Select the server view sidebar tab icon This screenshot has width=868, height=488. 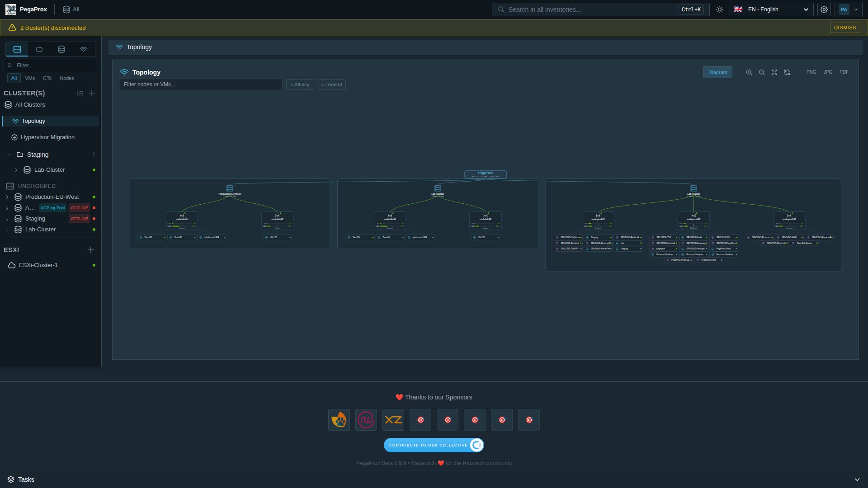point(17,49)
